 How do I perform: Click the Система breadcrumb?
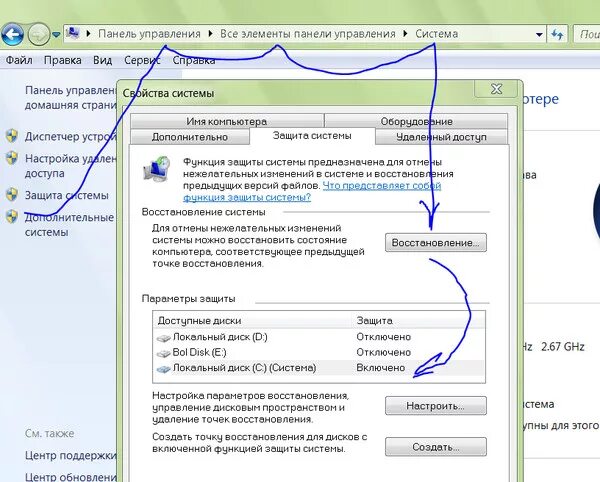[x=437, y=34]
